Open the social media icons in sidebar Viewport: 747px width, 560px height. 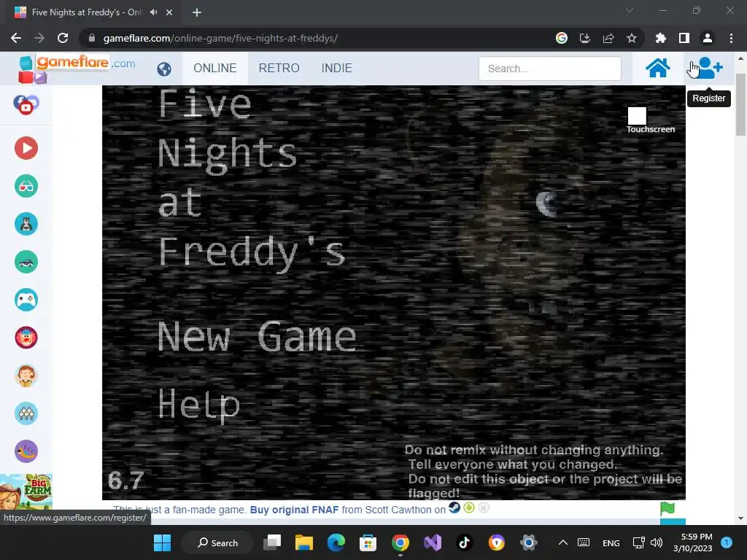[x=26, y=104]
